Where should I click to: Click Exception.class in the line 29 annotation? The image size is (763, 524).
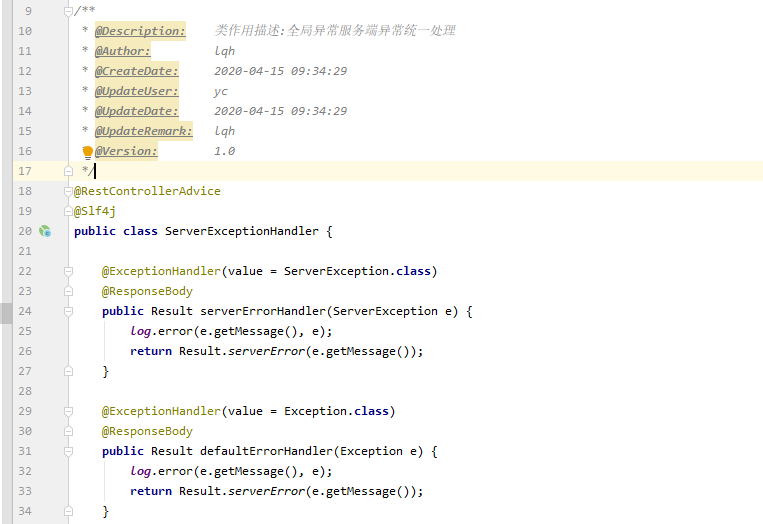(x=336, y=411)
